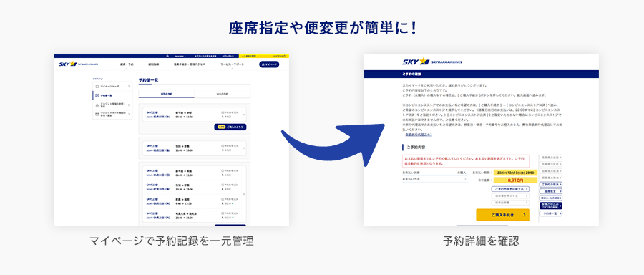Click the dark blue マイページ button
Image resolution: width=644 pixels, height=275 pixels.
click(269, 64)
